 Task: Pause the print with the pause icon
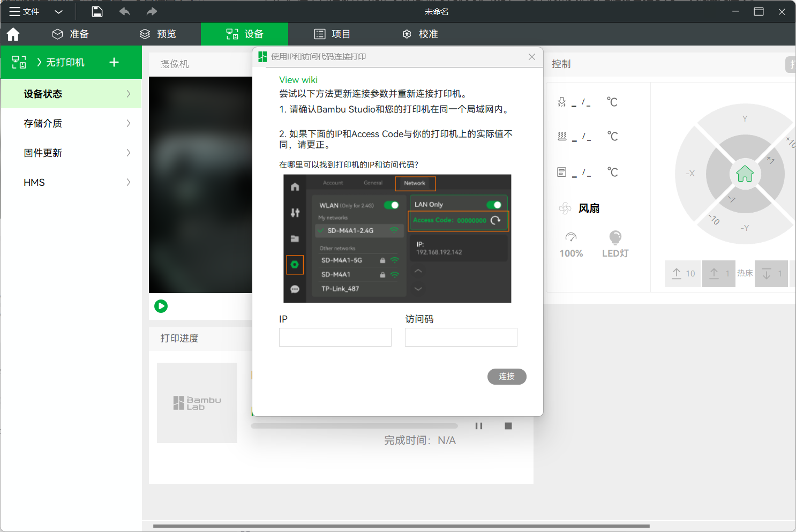pos(479,426)
